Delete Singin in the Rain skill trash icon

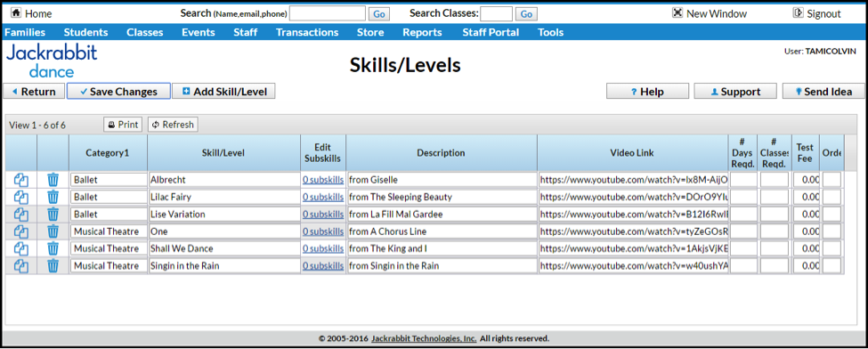53,266
